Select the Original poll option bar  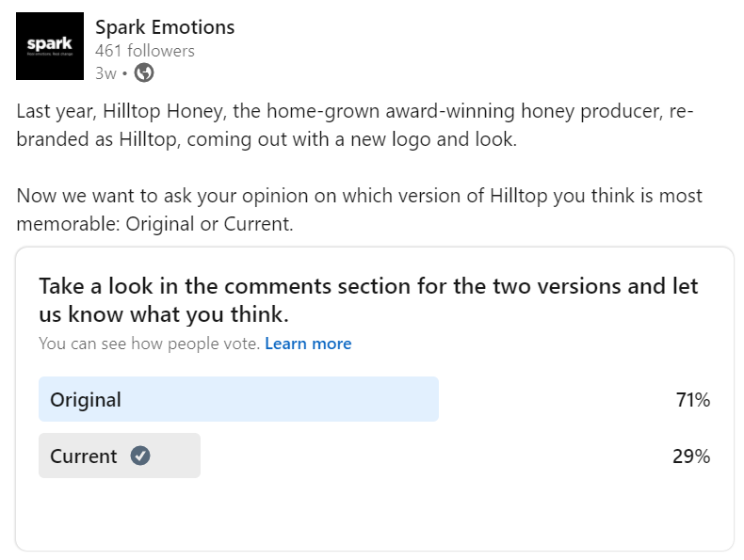375,399
